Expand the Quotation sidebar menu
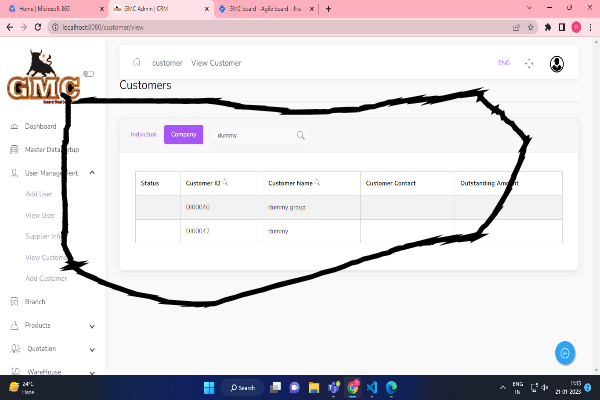 [92, 349]
